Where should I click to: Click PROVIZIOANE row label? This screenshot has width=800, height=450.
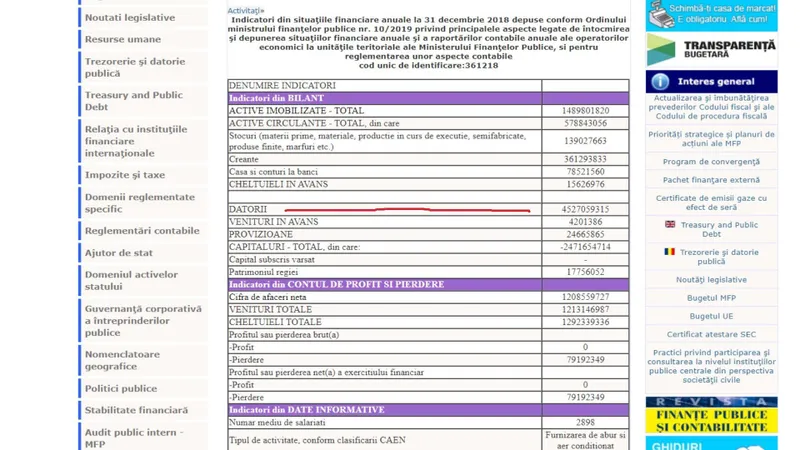tap(261, 235)
